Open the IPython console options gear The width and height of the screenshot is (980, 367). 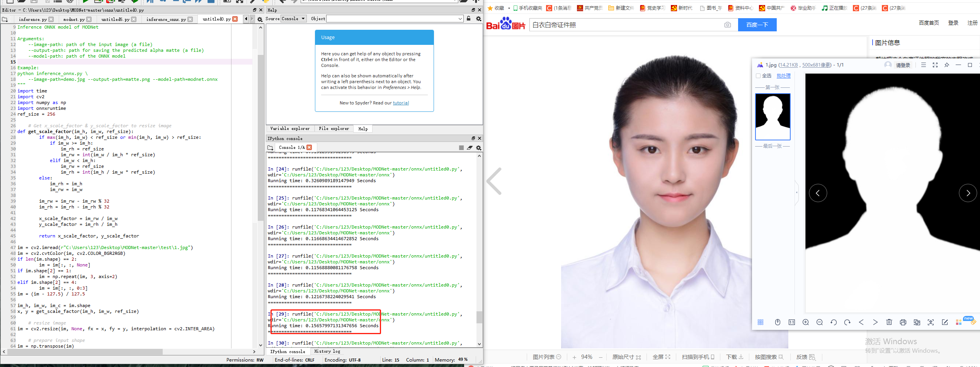pos(479,147)
